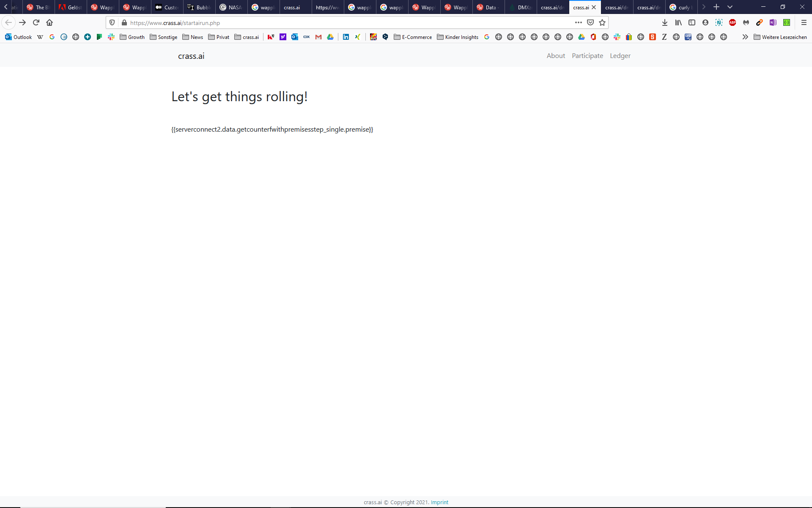Expand the list all tabs dropdown
The width and height of the screenshot is (812, 508).
click(x=730, y=7)
